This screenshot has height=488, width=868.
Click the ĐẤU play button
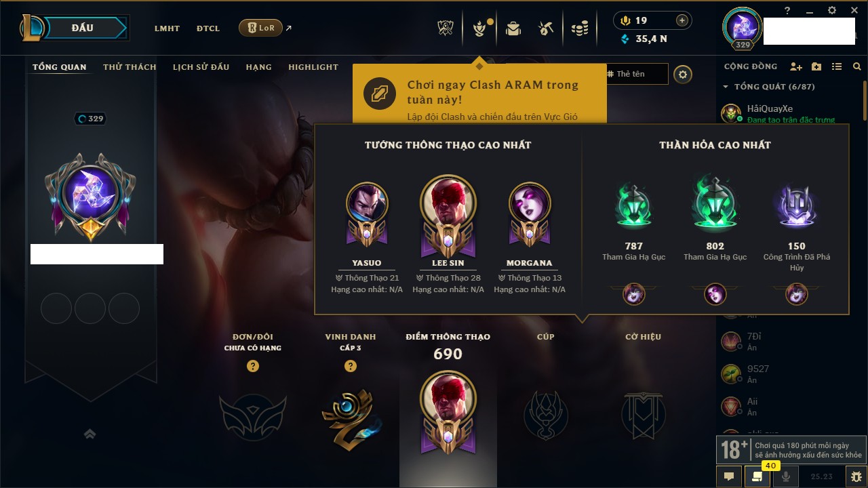click(83, 28)
